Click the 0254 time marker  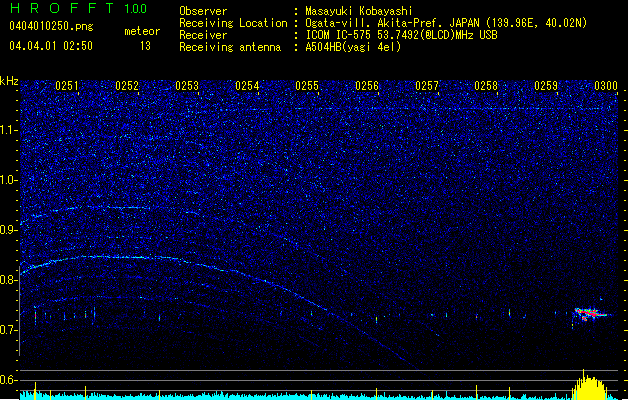(x=247, y=86)
